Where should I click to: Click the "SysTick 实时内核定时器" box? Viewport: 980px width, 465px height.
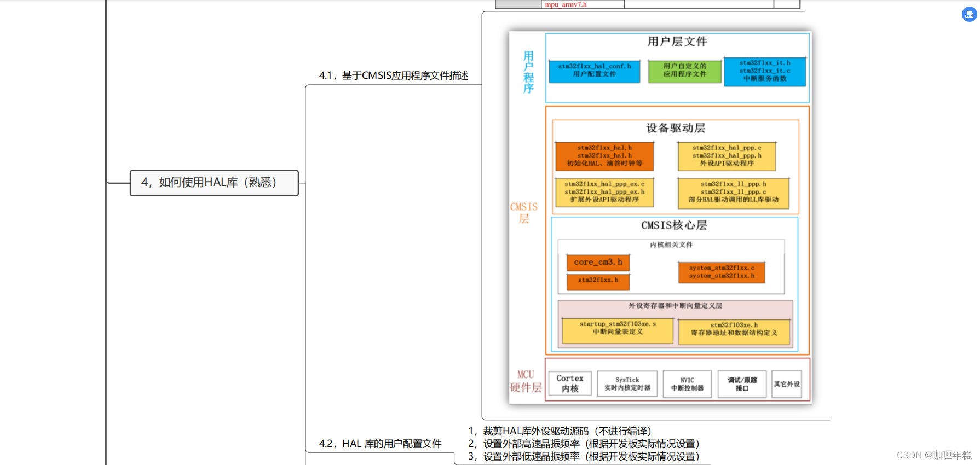(x=627, y=383)
